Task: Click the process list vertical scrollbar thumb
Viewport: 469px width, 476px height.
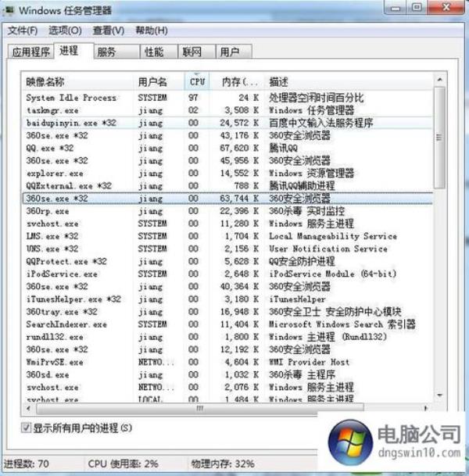Action: tap(439, 138)
